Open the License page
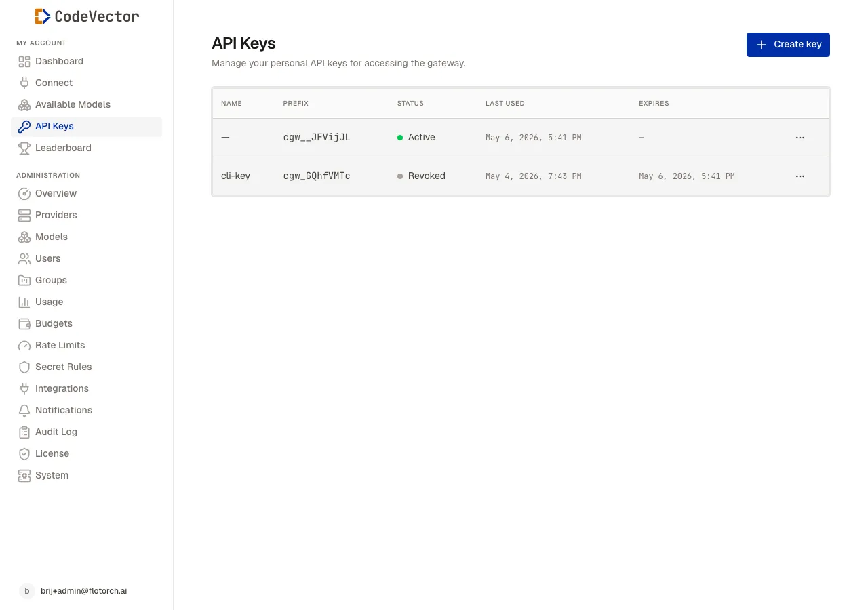 [x=87, y=454]
